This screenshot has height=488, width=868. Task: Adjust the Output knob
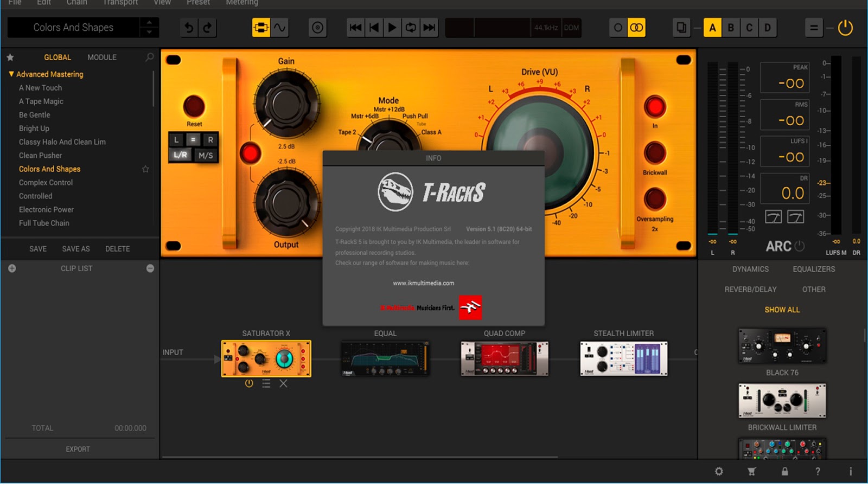(286, 204)
